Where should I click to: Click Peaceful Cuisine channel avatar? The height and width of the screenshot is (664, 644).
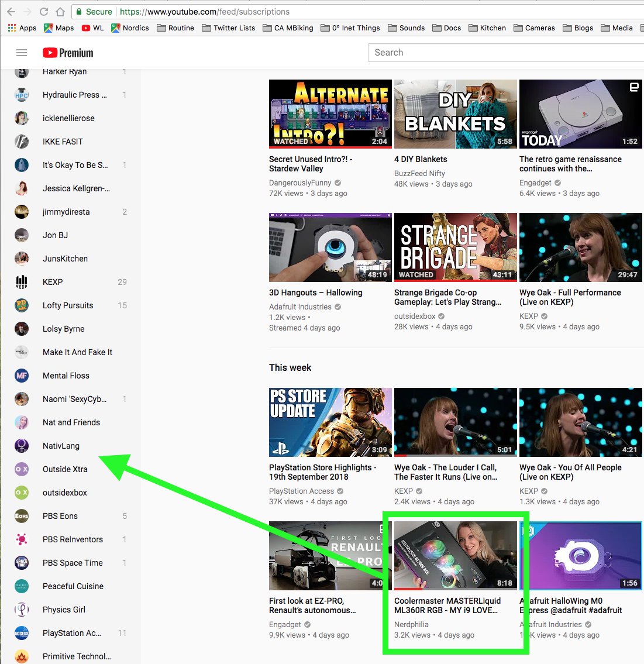tap(22, 586)
